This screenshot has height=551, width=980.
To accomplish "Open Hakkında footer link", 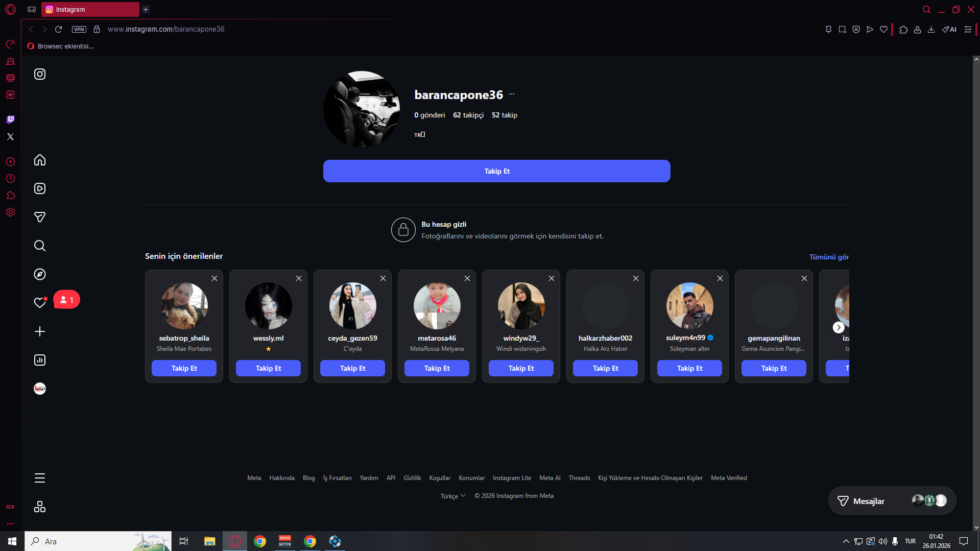I will pyautogui.click(x=282, y=478).
